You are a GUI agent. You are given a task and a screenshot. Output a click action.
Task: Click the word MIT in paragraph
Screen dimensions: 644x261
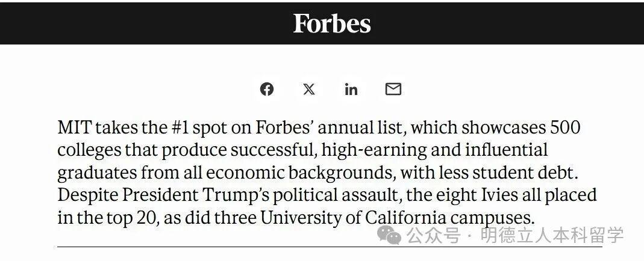[x=74, y=127]
